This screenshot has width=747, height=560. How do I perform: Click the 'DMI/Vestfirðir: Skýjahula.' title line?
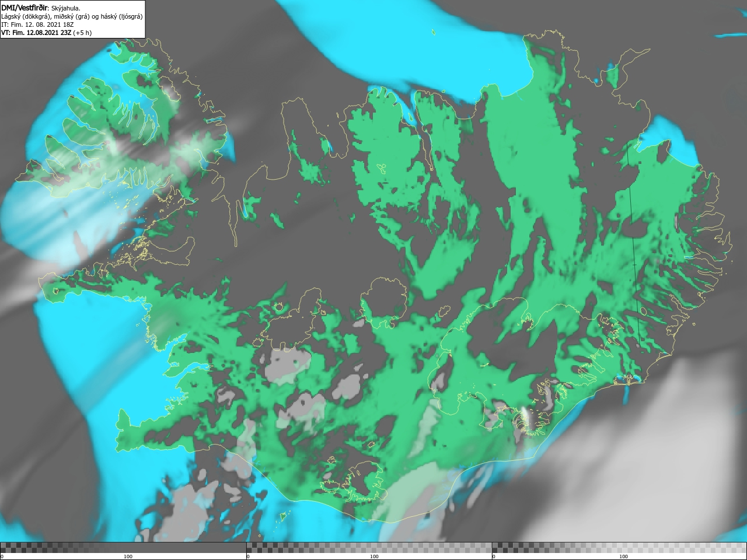[41, 8]
